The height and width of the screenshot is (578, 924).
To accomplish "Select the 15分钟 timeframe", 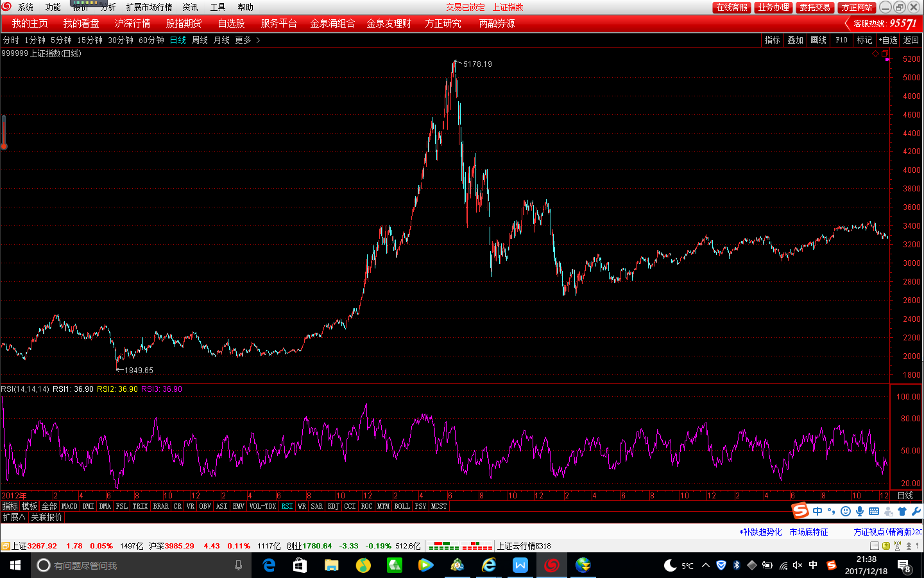I will tap(90, 40).
